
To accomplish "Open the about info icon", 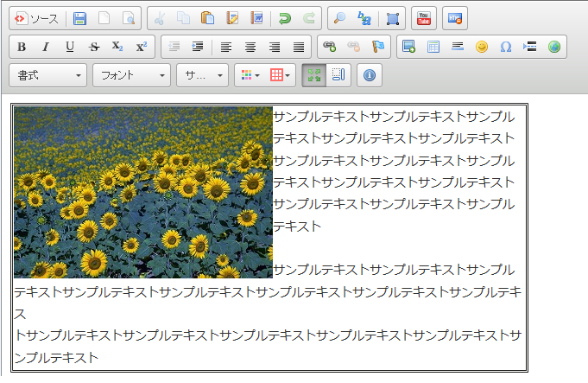I will click(x=370, y=75).
